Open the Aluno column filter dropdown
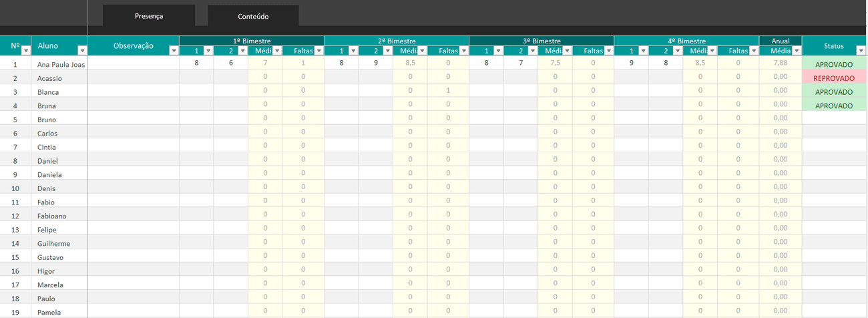This screenshot has height=318, width=868. point(82,51)
